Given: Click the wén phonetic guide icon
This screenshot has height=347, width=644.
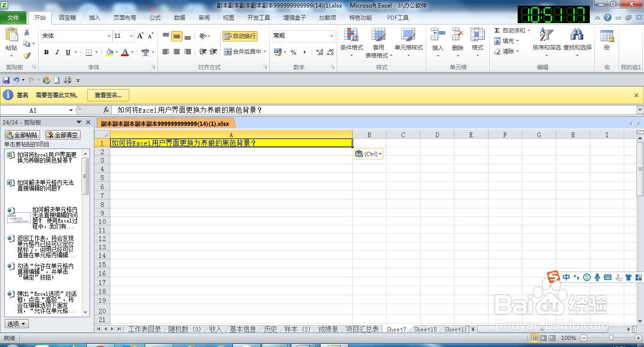Looking at the screenshot, I should tap(145, 52).
